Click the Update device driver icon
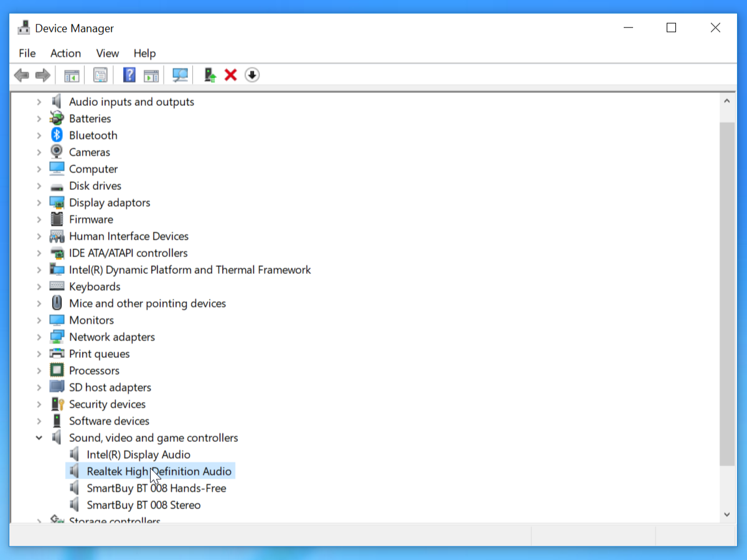Viewport: 747px width, 560px height. [210, 75]
